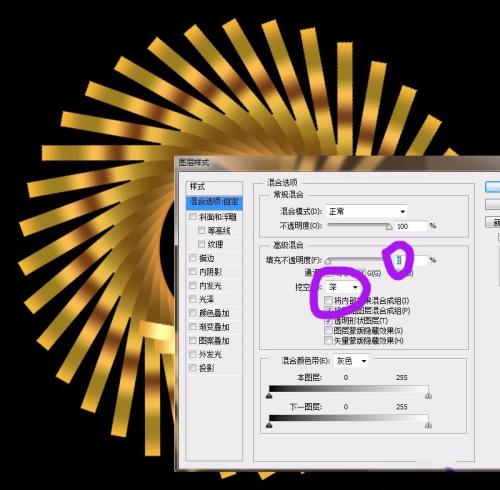Screen dimensions: 500x490
Task: Toggle 矢量蒙版隐藏效果(H) checkbox
Action: (328, 341)
